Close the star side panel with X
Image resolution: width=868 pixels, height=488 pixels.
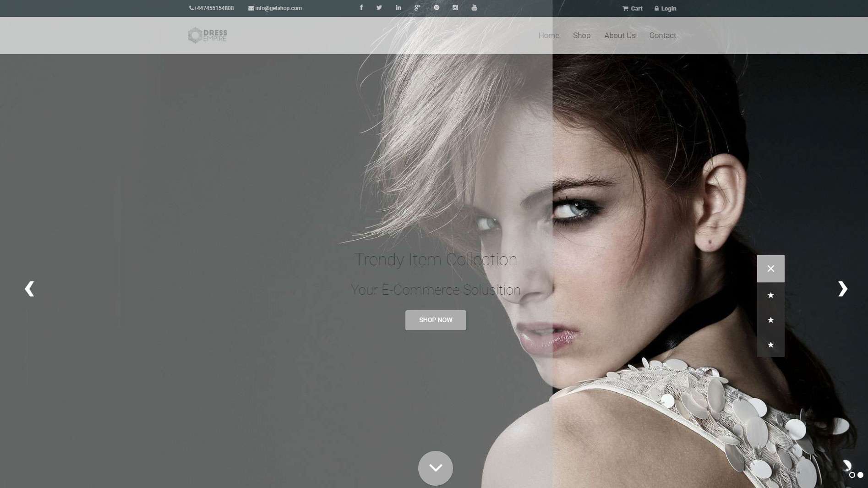(770, 269)
